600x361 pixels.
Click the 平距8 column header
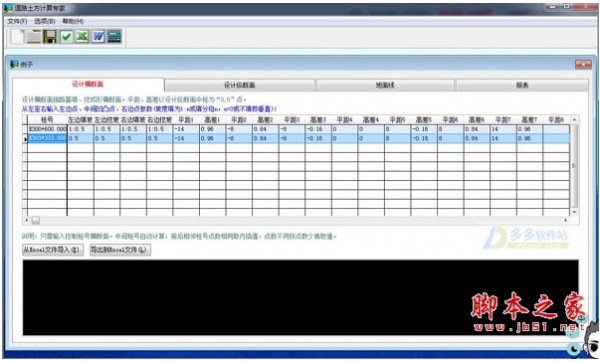click(556, 120)
